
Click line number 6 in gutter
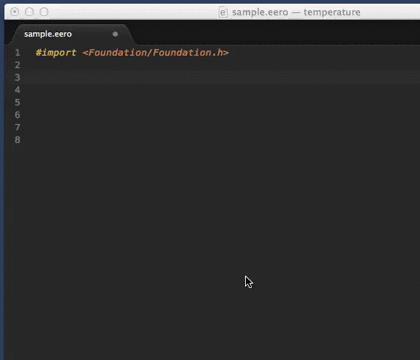pyautogui.click(x=17, y=115)
